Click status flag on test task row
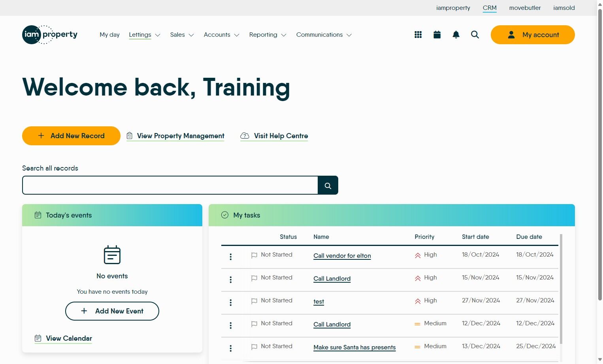This screenshot has height=364, width=603. tap(254, 301)
